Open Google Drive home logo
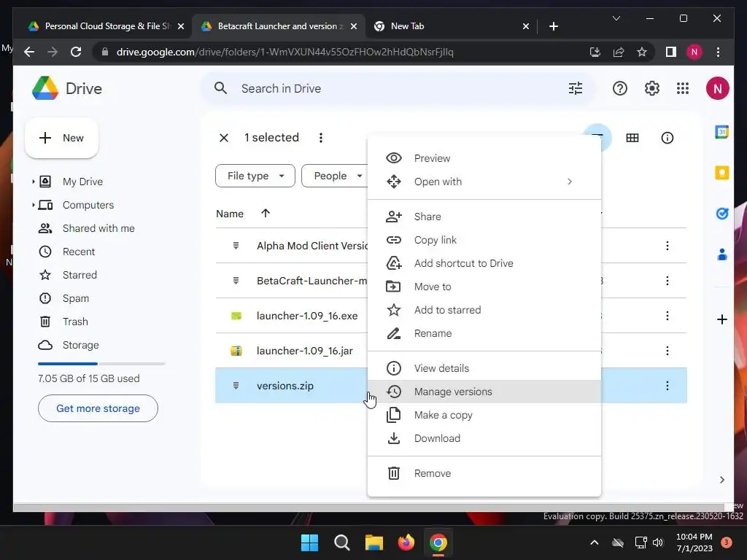This screenshot has width=747, height=560. coord(67,88)
